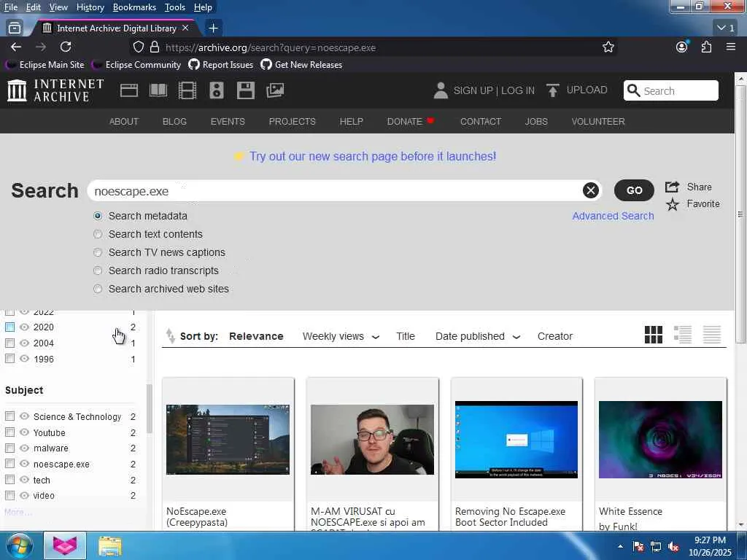Select Search archived web sites option

click(98, 289)
